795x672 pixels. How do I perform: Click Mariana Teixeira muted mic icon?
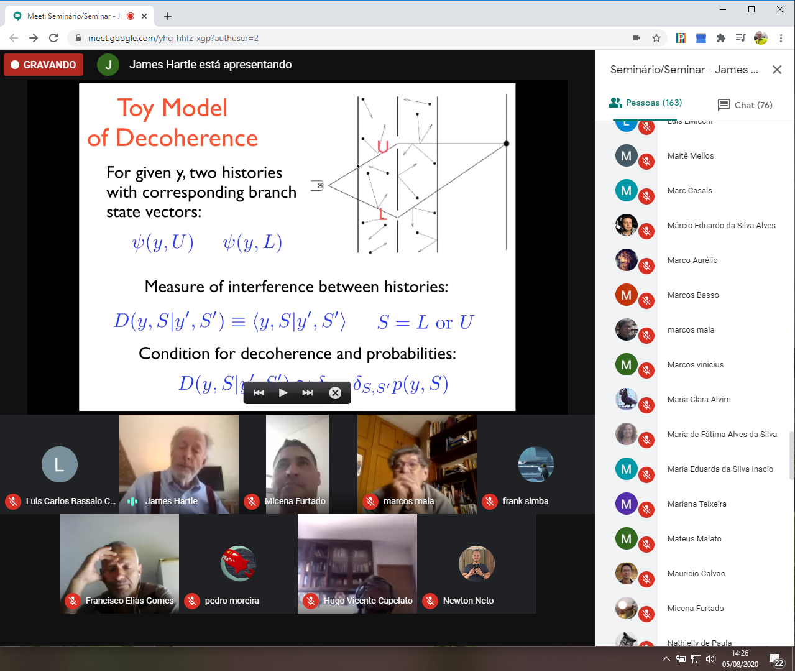click(646, 510)
